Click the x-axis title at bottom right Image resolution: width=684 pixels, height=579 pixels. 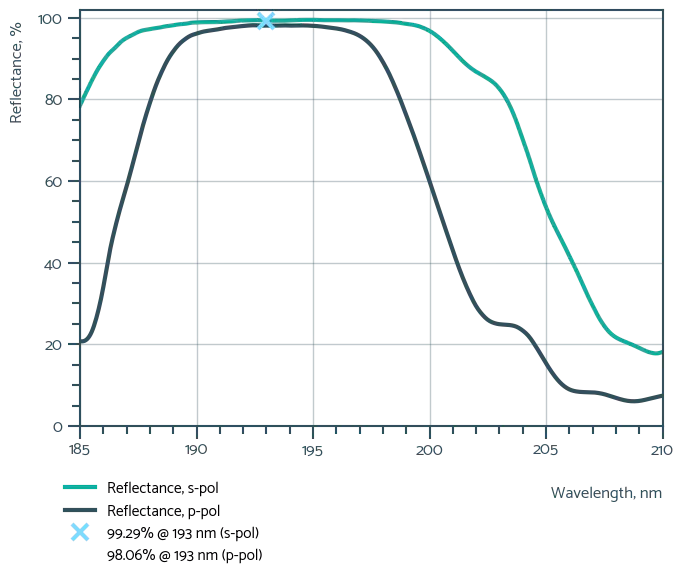tap(604, 490)
